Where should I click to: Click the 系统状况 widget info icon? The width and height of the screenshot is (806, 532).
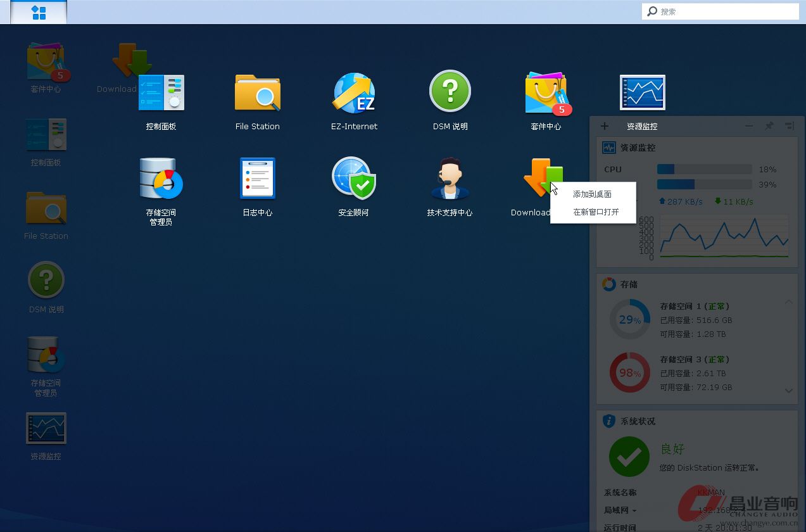(608, 421)
